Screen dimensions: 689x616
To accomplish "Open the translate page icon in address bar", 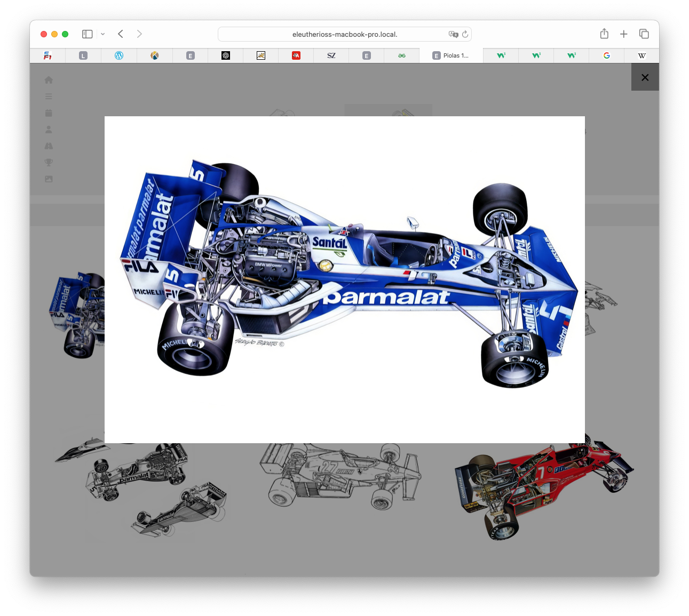I will (x=453, y=34).
